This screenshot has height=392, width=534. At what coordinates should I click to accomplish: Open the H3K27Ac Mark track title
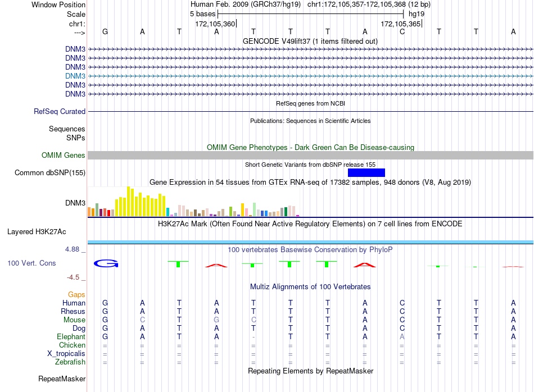click(x=310, y=224)
